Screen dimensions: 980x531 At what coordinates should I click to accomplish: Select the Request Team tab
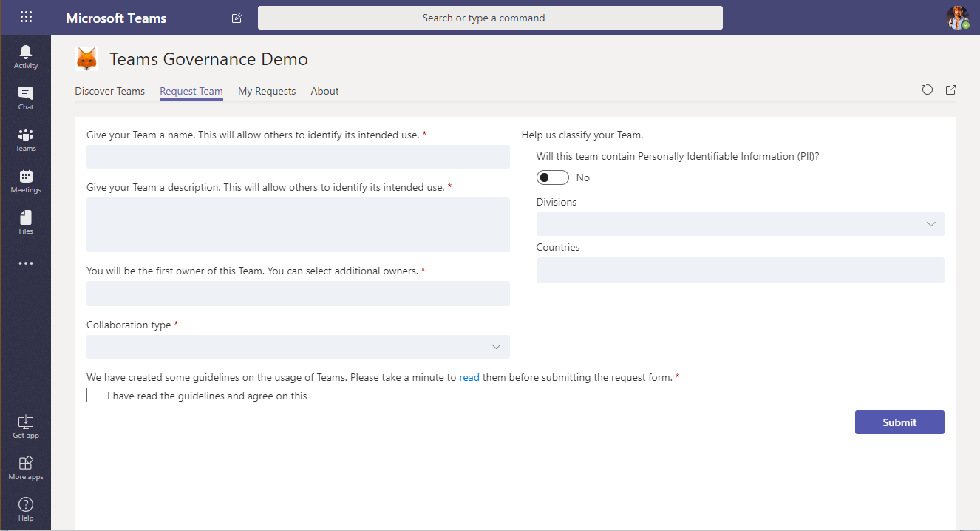(x=191, y=91)
